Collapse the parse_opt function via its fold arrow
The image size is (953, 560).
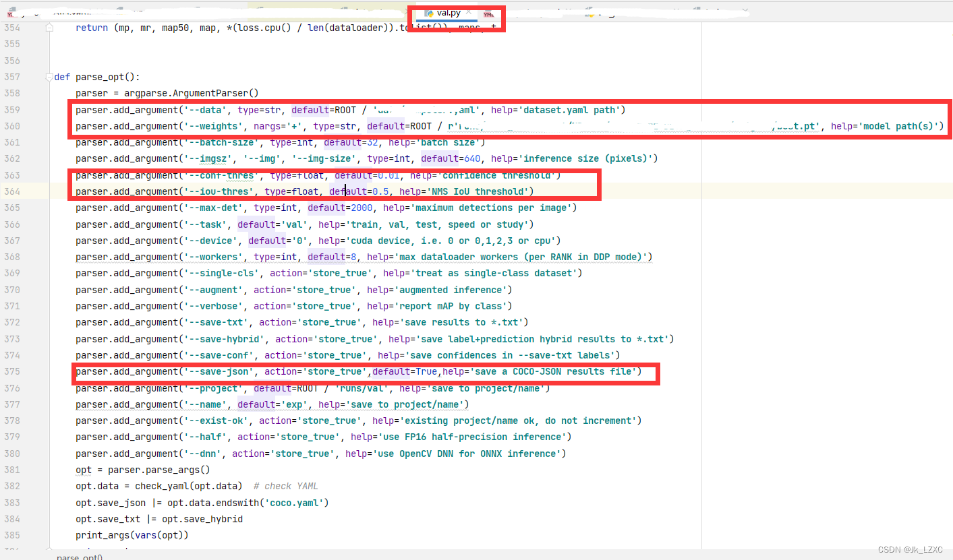tap(49, 77)
